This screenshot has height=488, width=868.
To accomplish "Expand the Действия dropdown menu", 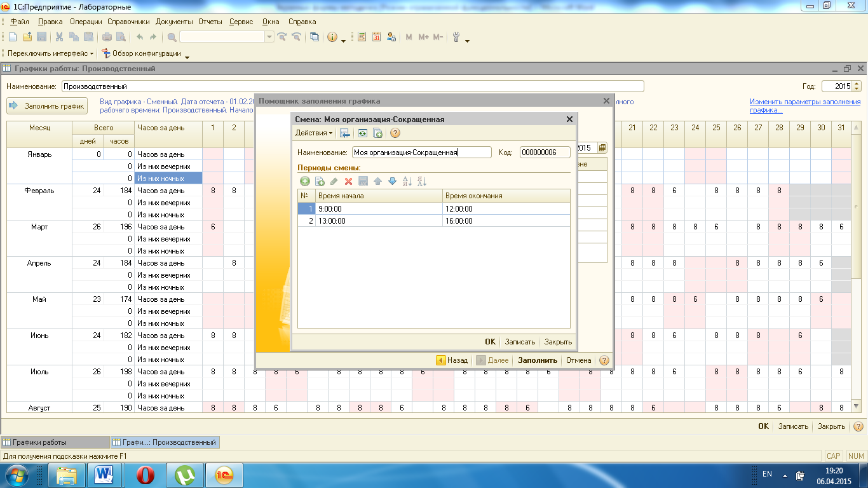I will pos(314,133).
